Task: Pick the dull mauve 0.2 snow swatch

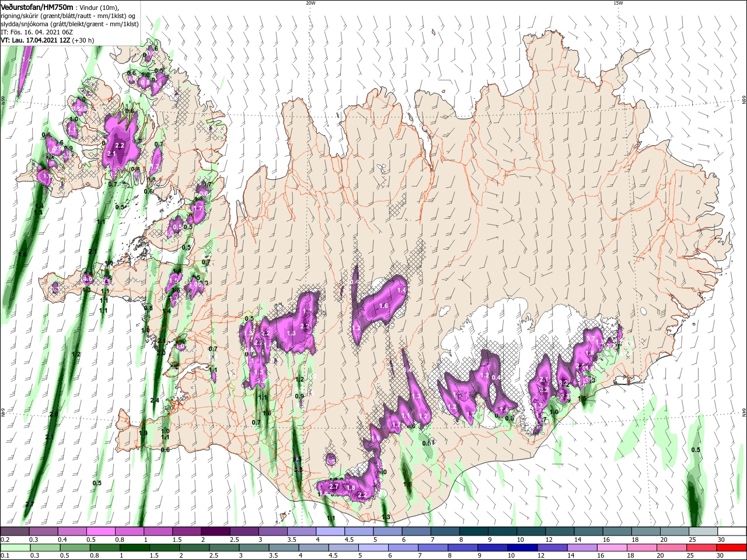Action: click(x=15, y=531)
